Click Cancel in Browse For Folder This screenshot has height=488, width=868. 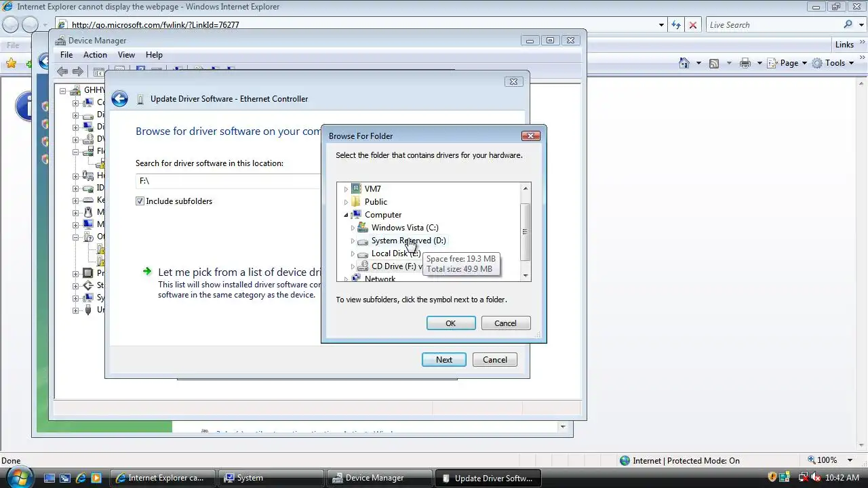[x=505, y=323]
